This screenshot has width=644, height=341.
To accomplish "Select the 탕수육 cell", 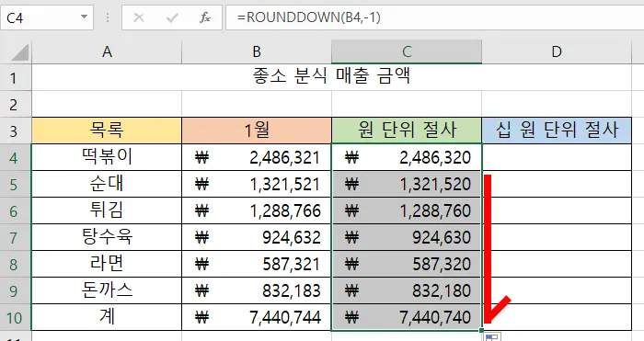I will 107,237.
